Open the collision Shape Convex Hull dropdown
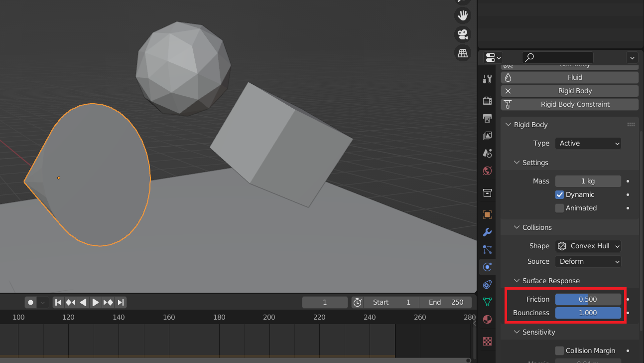This screenshot has height=363, width=644. pyautogui.click(x=588, y=246)
